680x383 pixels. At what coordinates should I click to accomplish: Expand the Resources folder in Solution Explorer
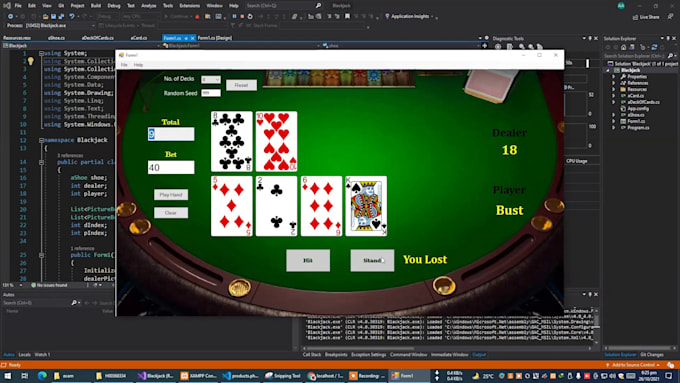(x=614, y=89)
